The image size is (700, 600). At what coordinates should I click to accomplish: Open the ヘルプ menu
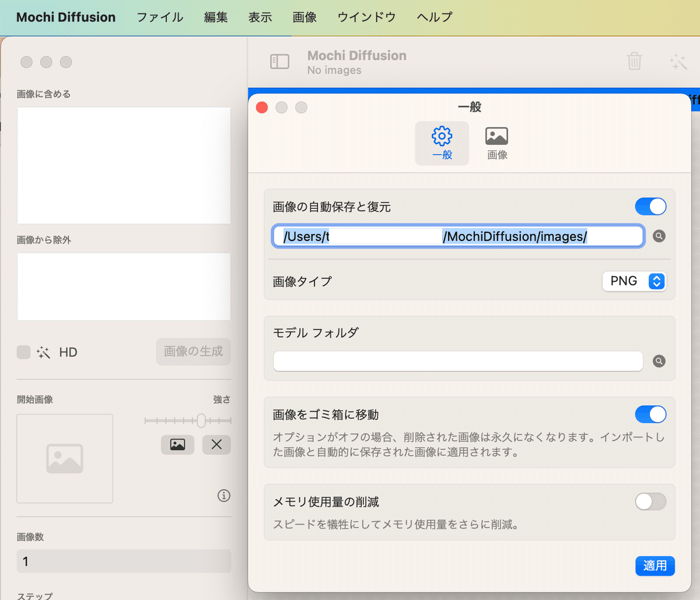(435, 17)
